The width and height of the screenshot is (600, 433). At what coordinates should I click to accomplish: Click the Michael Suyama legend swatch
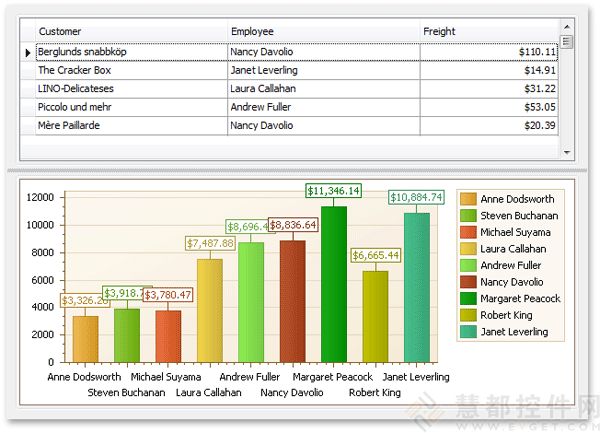point(467,232)
